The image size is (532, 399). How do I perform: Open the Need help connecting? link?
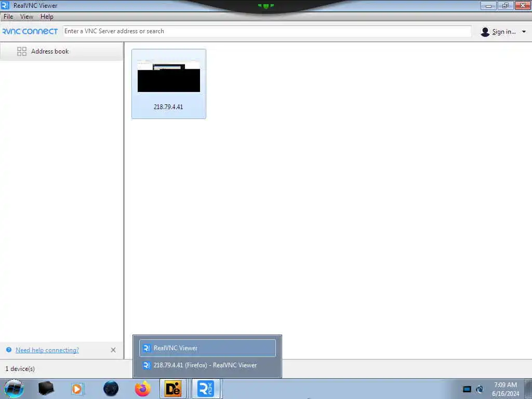tap(47, 350)
